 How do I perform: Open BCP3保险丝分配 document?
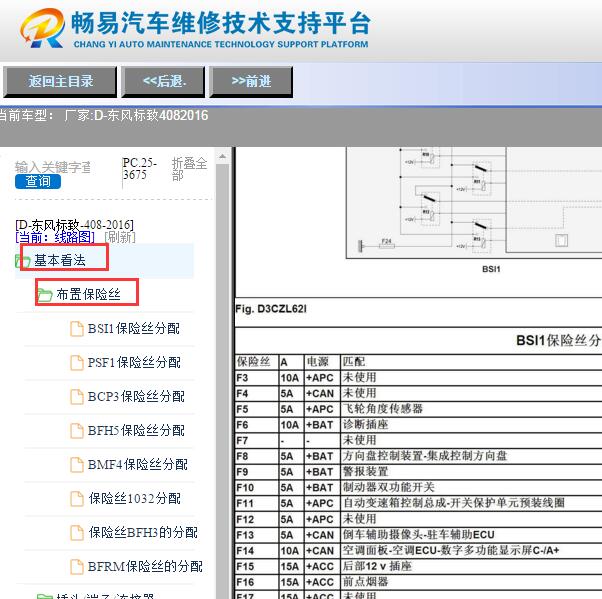[136, 397]
